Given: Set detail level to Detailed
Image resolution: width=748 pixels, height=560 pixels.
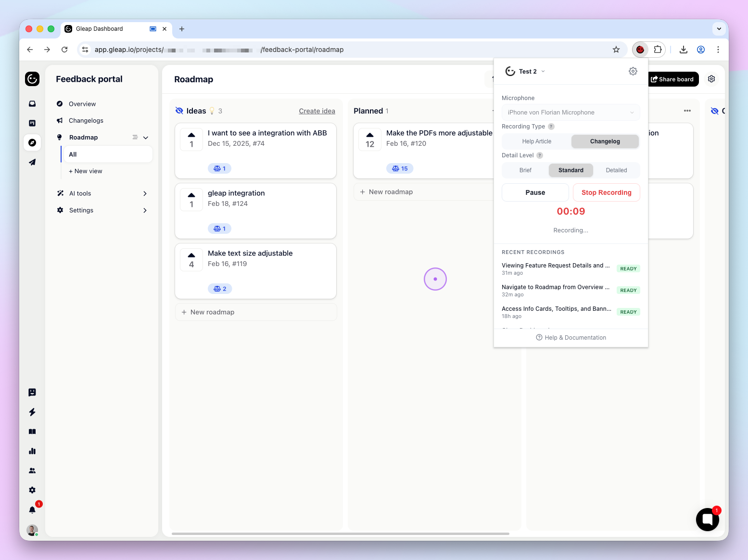Looking at the screenshot, I should click(616, 170).
